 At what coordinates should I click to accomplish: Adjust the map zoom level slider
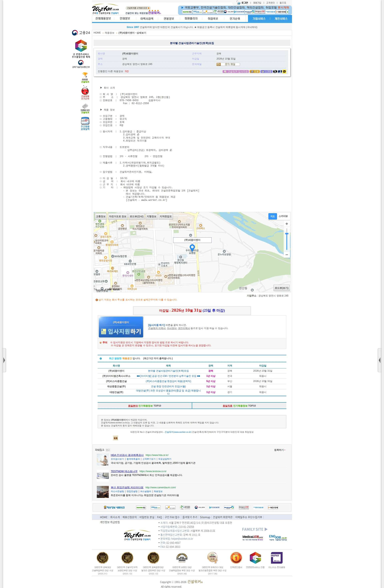(x=287, y=234)
